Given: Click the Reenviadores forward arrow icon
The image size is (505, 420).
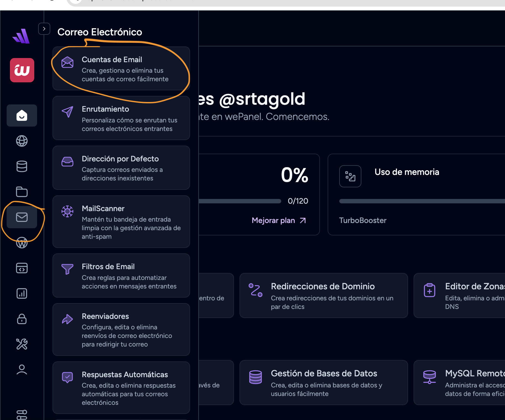Looking at the screenshot, I should [67, 319].
